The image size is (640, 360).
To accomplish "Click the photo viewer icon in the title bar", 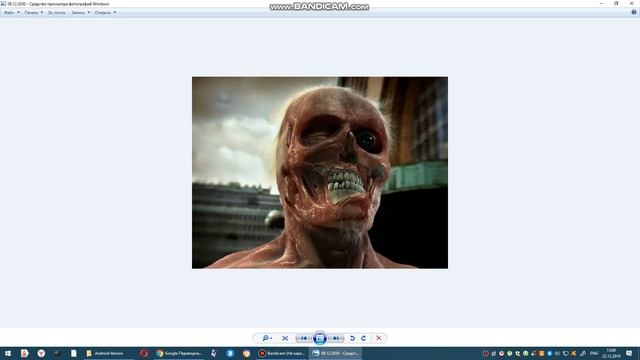I will 3,4.
